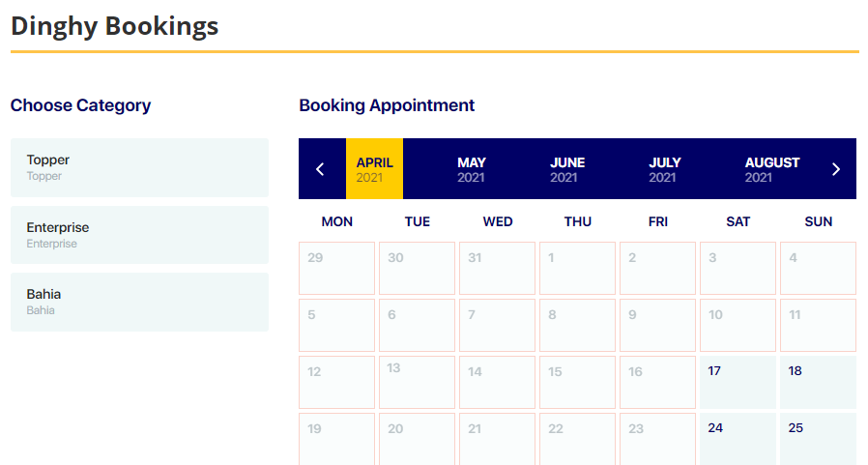Screen dimensions: 868x465
Task: Switch to the May 2021 tab
Action: tap(472, 169)
